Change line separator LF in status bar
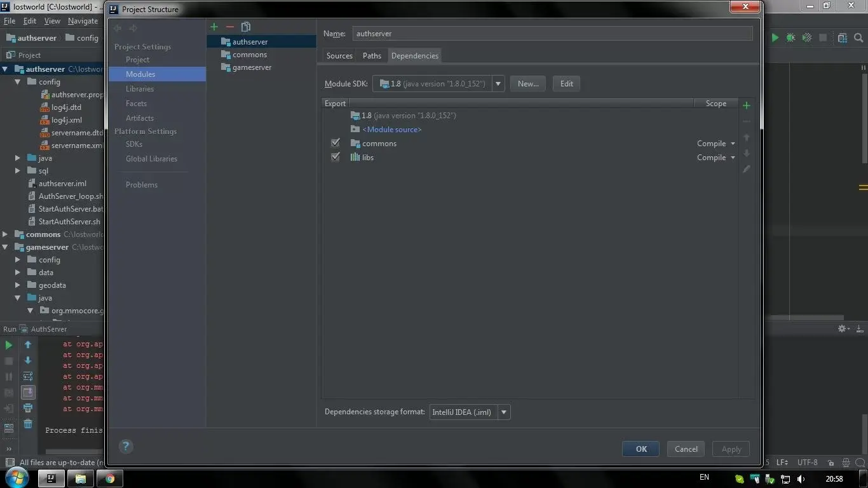This screenshot has width=868, height=488. click(782, 463)
